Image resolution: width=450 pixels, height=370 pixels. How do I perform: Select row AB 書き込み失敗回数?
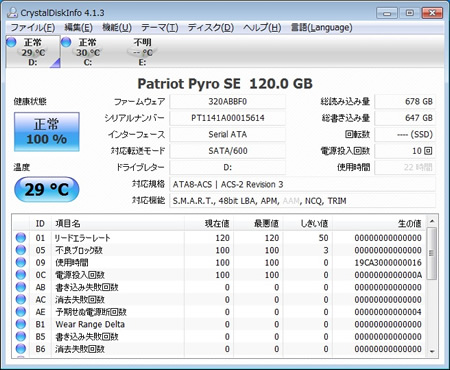219,287
